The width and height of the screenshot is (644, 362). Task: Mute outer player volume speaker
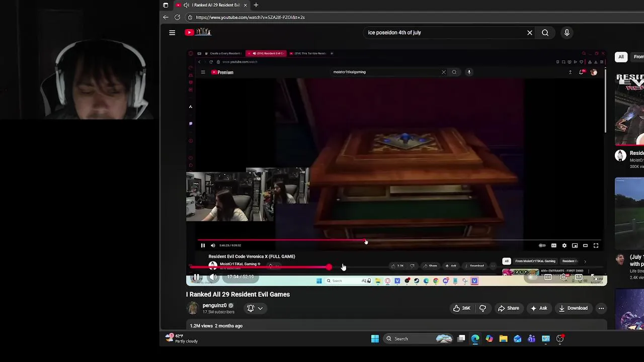[x=213, y=277]
